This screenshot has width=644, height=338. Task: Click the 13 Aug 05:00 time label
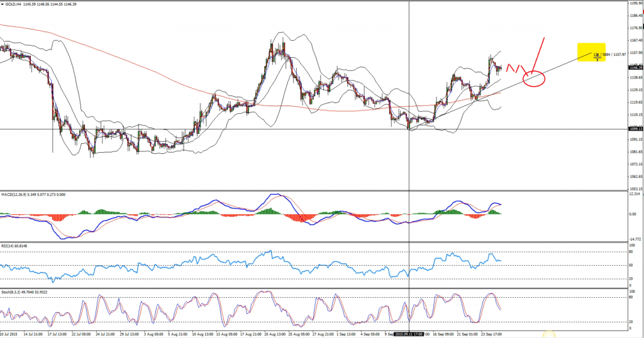pyautogui.click(x=226, y=334)
